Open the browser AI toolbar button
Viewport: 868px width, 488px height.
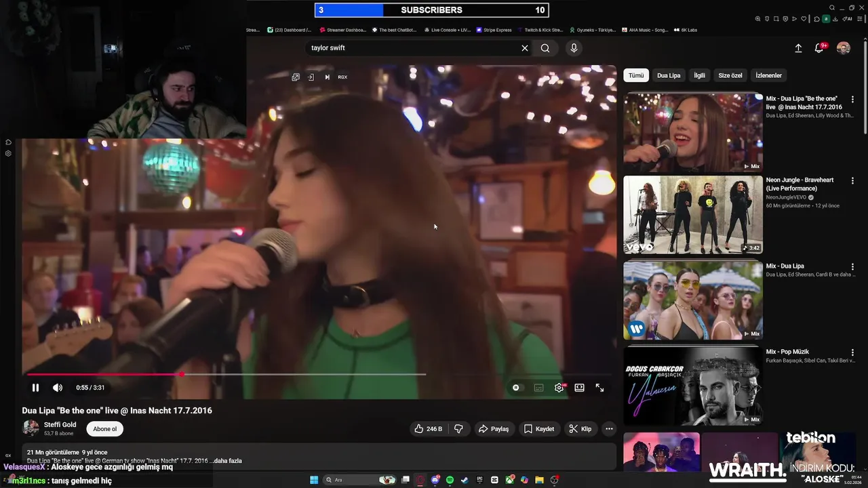(847, 19)
